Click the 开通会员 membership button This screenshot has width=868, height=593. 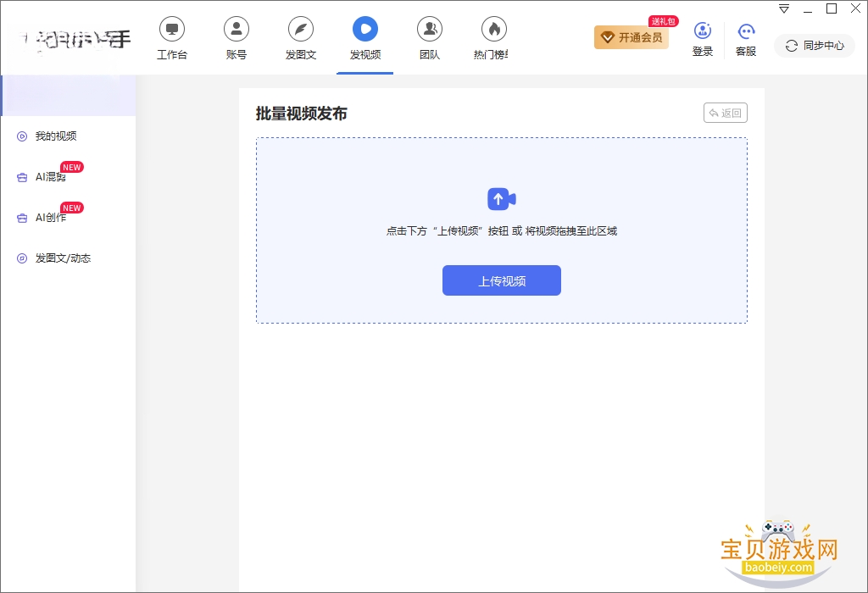632,37
